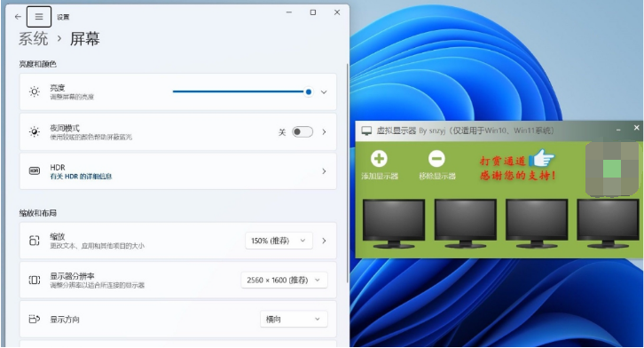This screenshot has width=644, height=348.
Task: Click the 移除显示器 label
Action: tap(437, 177)
